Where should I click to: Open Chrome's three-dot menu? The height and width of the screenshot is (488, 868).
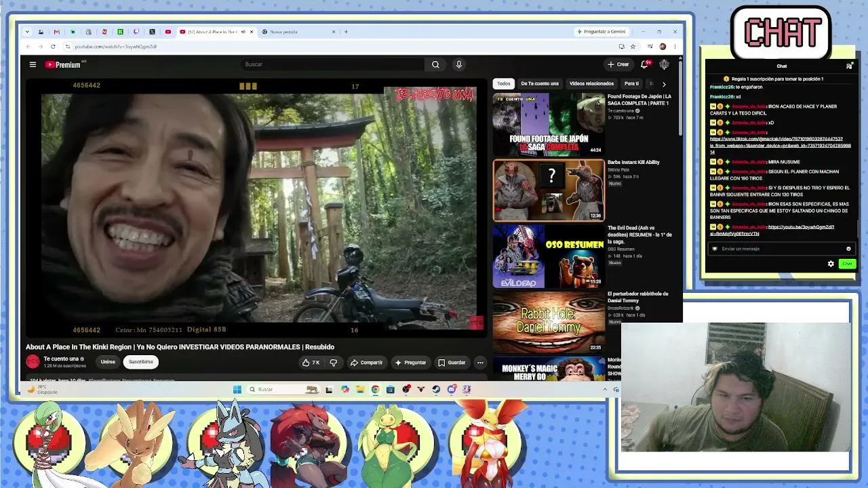675,47
